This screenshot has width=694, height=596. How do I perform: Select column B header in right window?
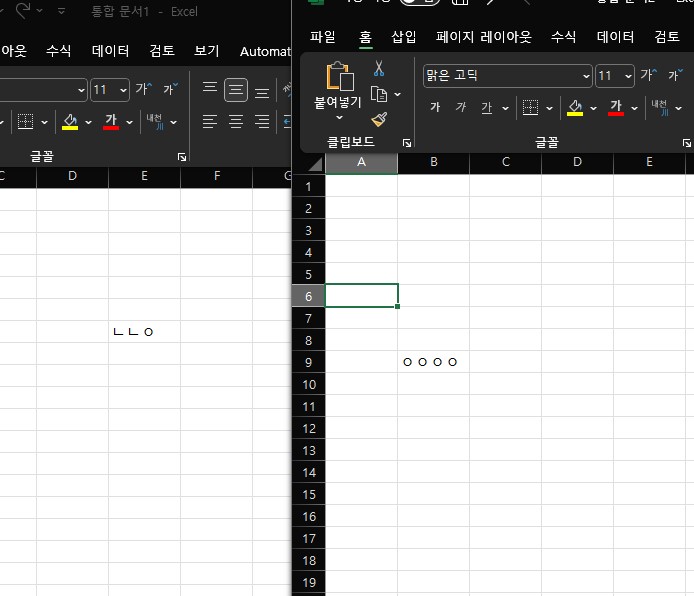pos(434,162)
